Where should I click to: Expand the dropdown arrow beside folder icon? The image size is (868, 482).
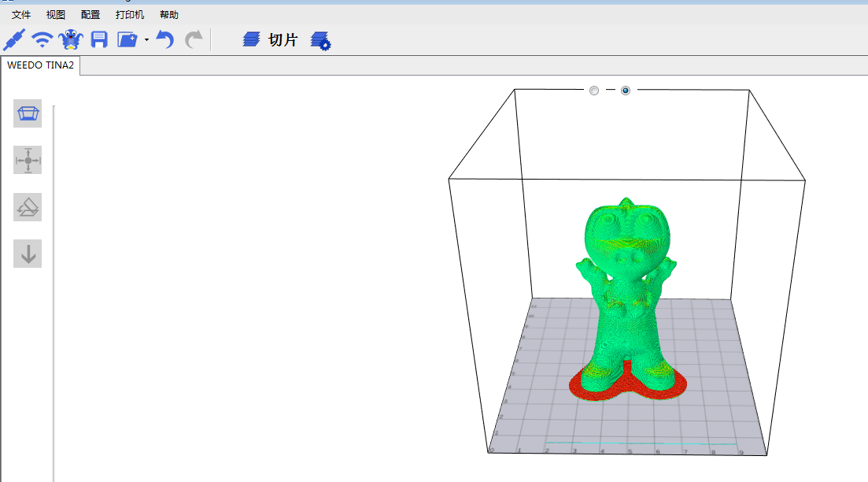[x=146, y=40]
